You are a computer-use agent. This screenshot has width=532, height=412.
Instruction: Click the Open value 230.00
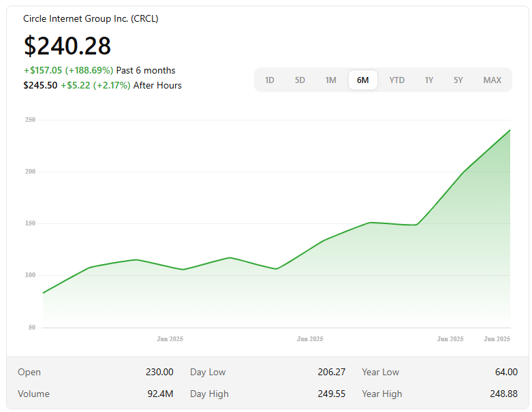[x=159, y=372]
